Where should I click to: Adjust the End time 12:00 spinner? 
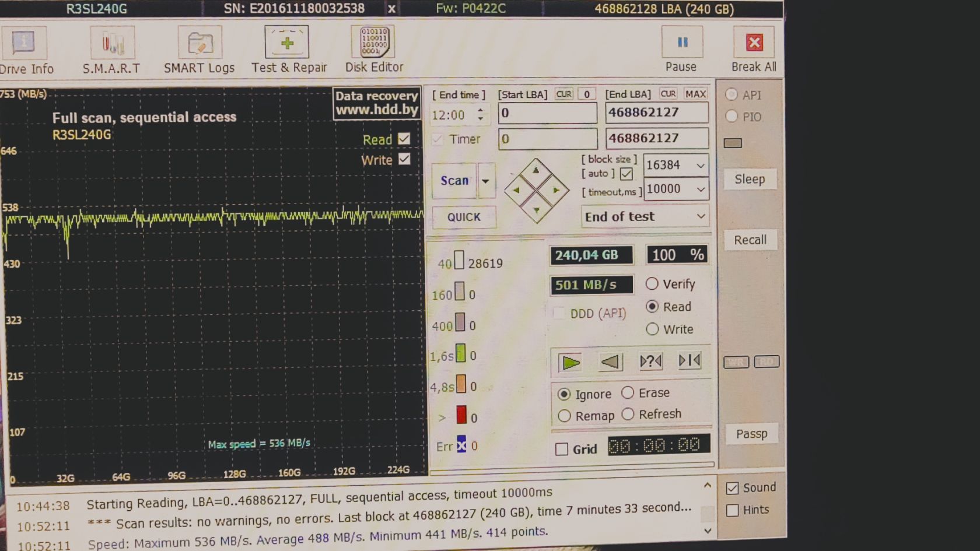(480, 114)
